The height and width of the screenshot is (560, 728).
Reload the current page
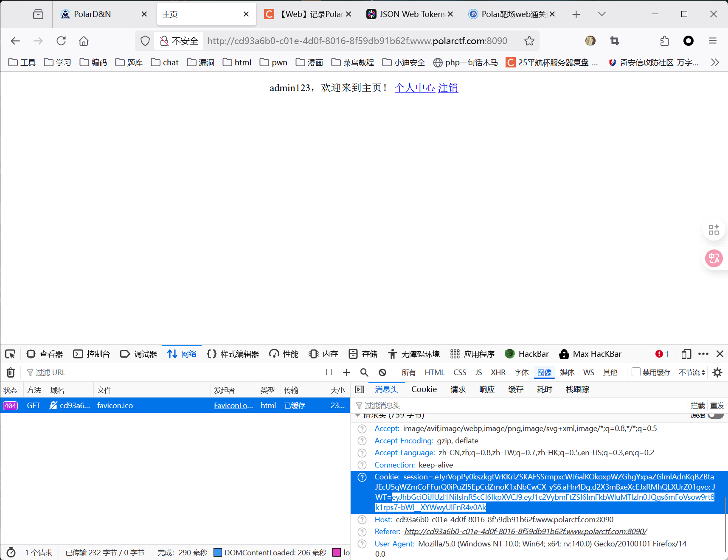(x=61, y=41)
